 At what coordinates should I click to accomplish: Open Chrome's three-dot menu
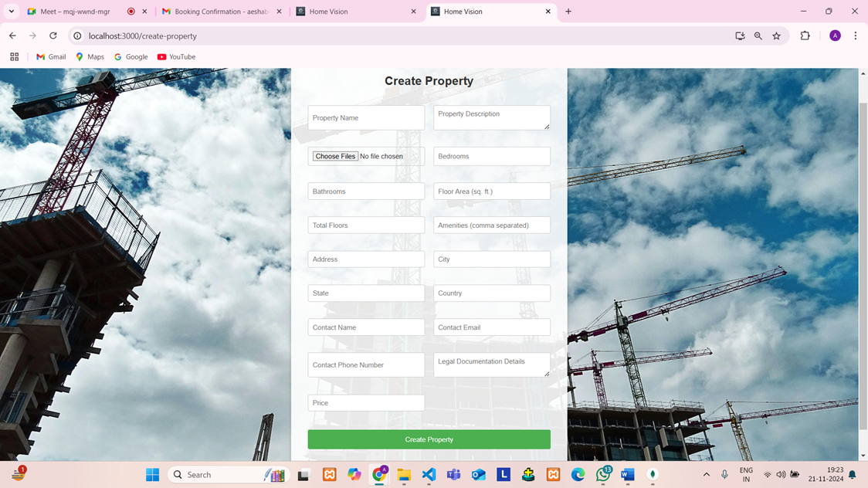(855, 36)
